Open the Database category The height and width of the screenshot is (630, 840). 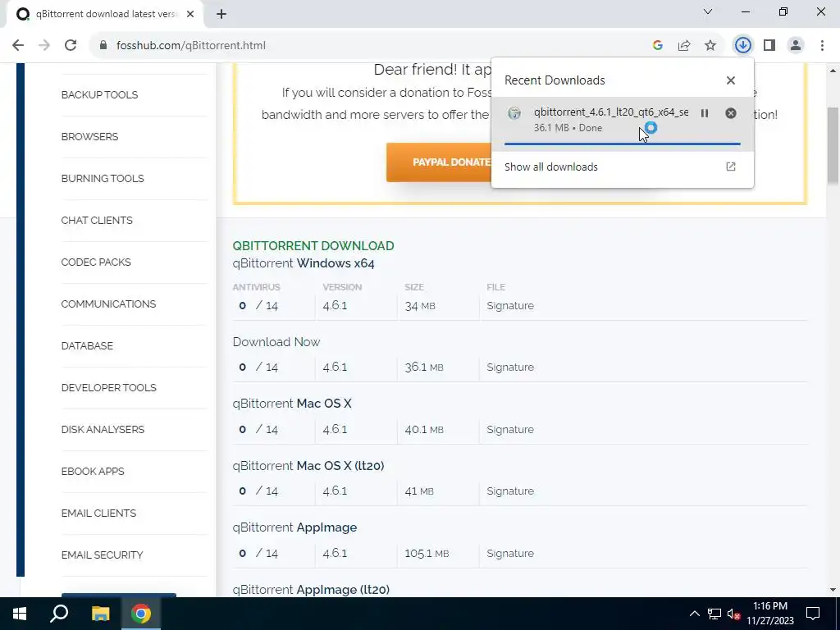tap(87, 345)
